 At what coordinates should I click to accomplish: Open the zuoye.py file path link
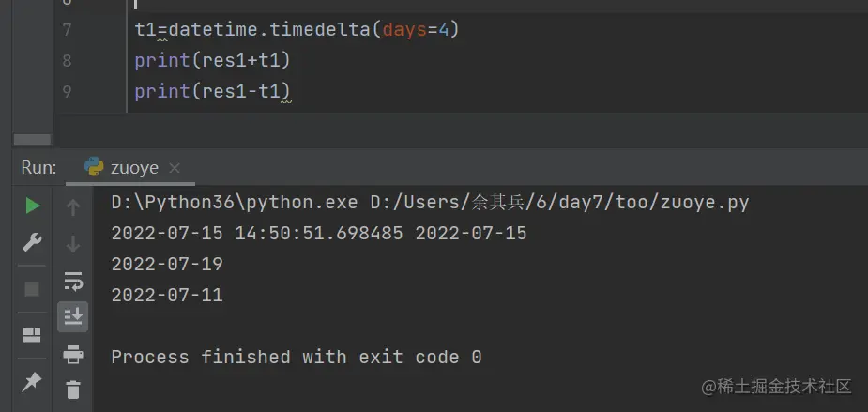pos(559,203)
